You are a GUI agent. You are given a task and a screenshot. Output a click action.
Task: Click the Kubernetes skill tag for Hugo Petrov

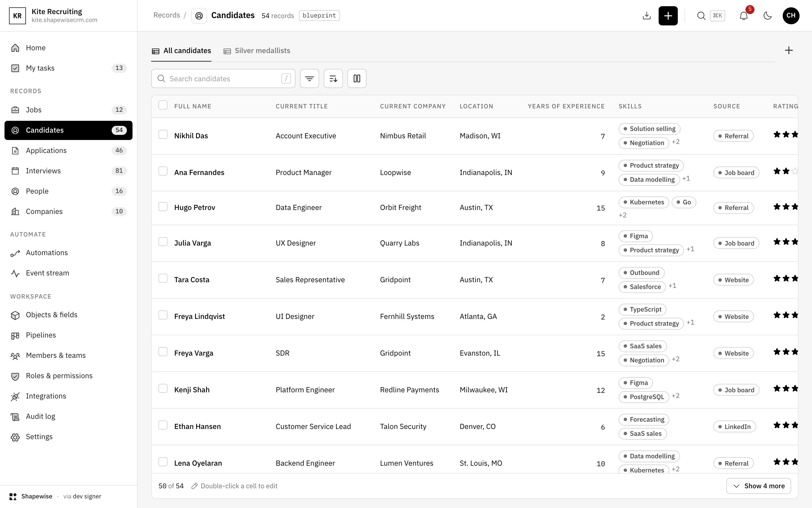pos(644,202)
